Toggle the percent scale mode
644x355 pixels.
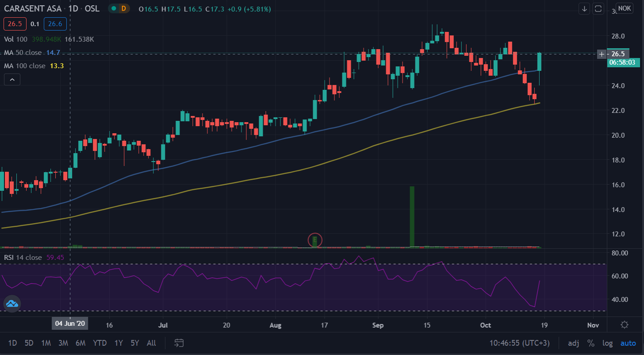coord(590,343)
